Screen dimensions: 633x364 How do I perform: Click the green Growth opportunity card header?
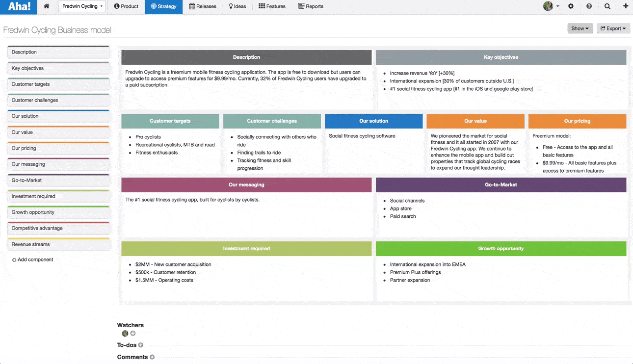(501, 248)
